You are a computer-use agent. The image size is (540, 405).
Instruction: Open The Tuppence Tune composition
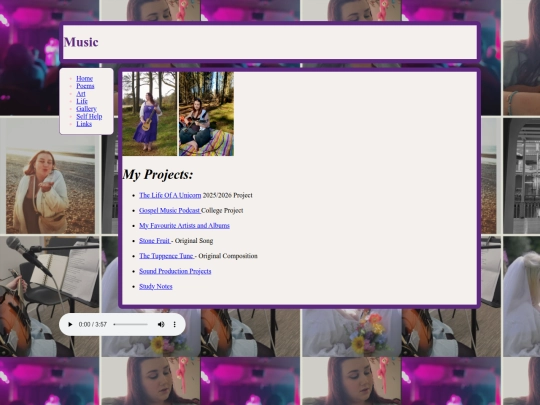click(x=167, y=256)
